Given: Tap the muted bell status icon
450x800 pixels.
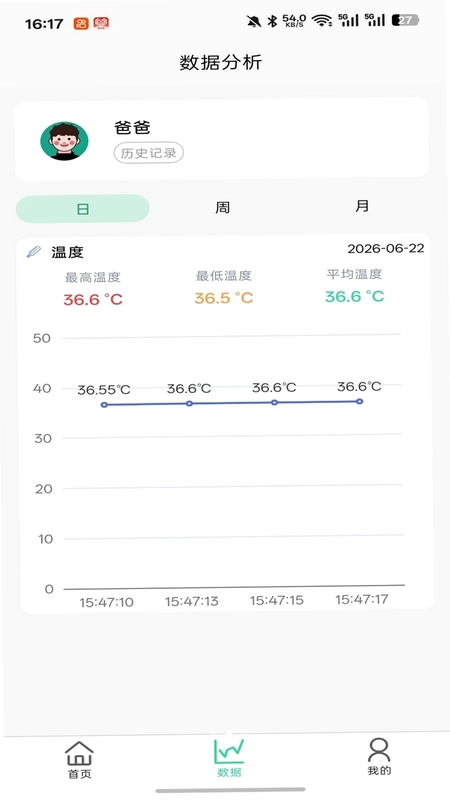Looking at the screenshot, I should (254, 21).
